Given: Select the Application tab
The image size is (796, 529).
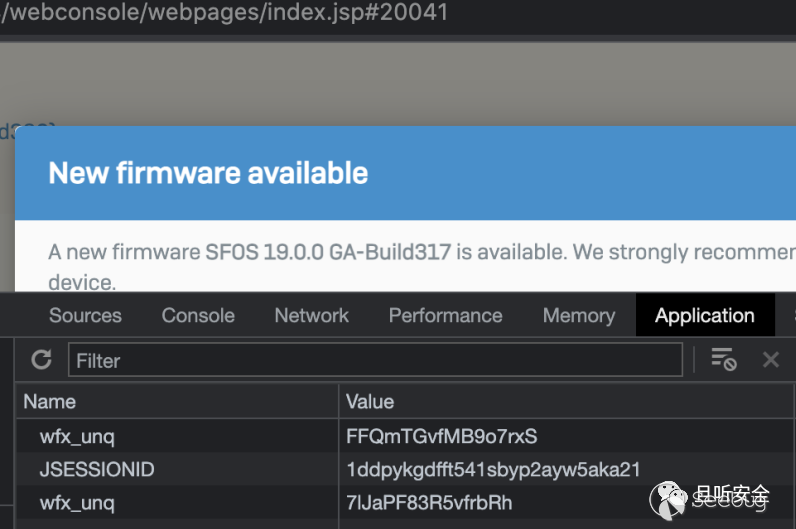Looking at the screenshot, I should coord(704,315).
